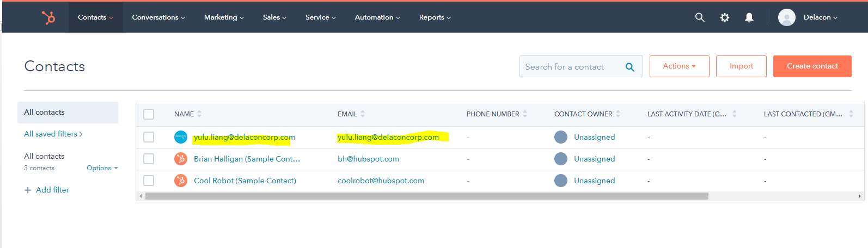Expand the Marketing menu
The width and height of the screenshot is (868, 248).
pyautogui.click(x=224, y=17)
